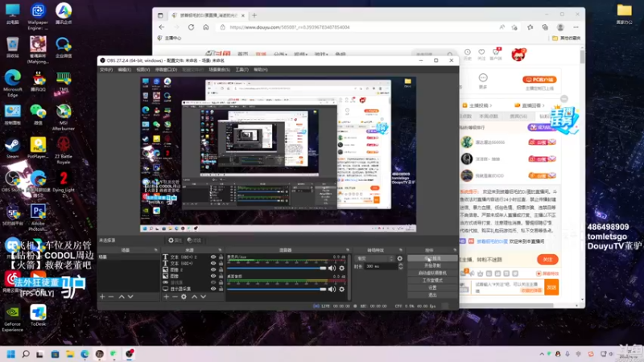Lock the 显示器采集 source
This screenshot has width=644, height=362.
point(221,289)
